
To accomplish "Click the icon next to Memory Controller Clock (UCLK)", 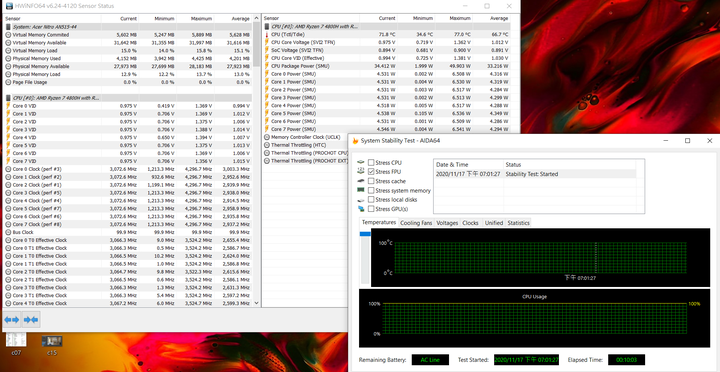I will [x=267, y=137].
